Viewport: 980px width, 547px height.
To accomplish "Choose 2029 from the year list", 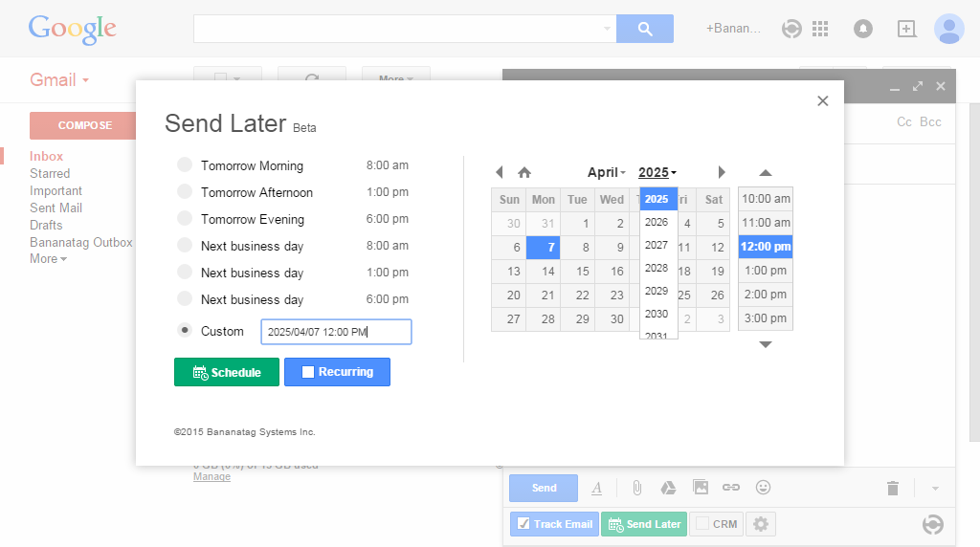I will coord(657,291).
